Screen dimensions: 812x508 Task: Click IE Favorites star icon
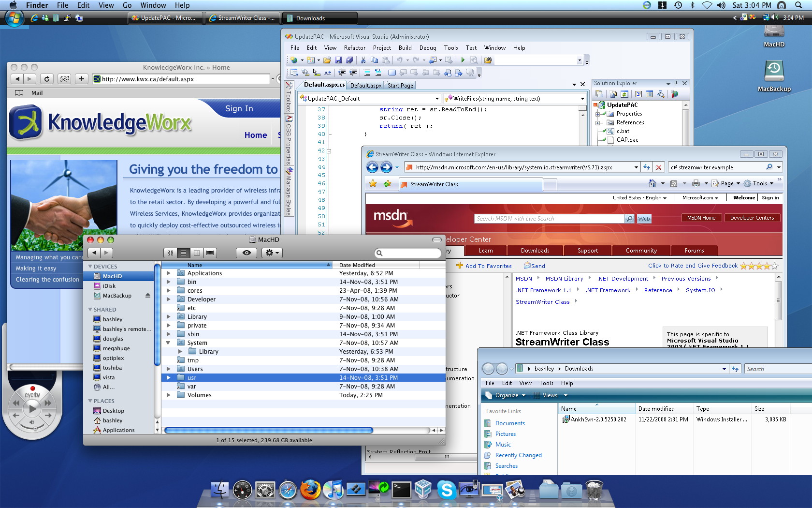tap(373, 184)
